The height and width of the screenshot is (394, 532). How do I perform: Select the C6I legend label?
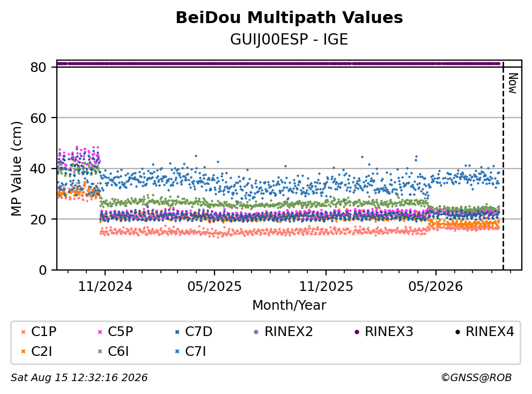coord(119,352)
